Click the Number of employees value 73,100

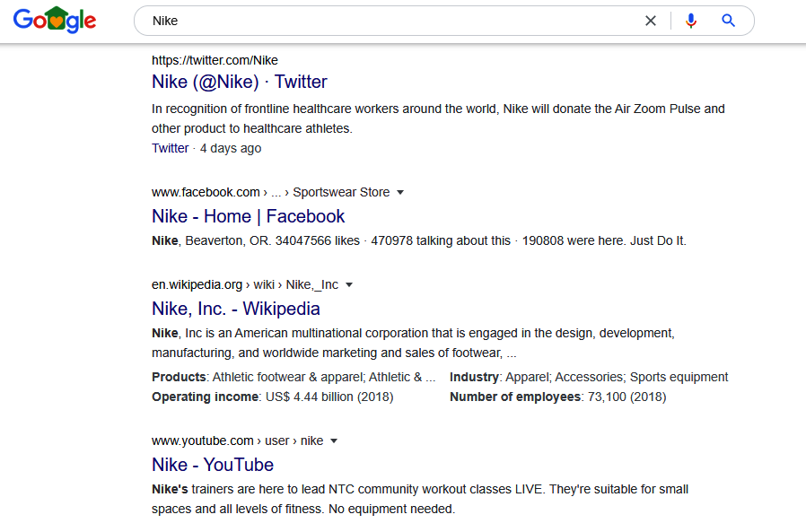[626, 397]
